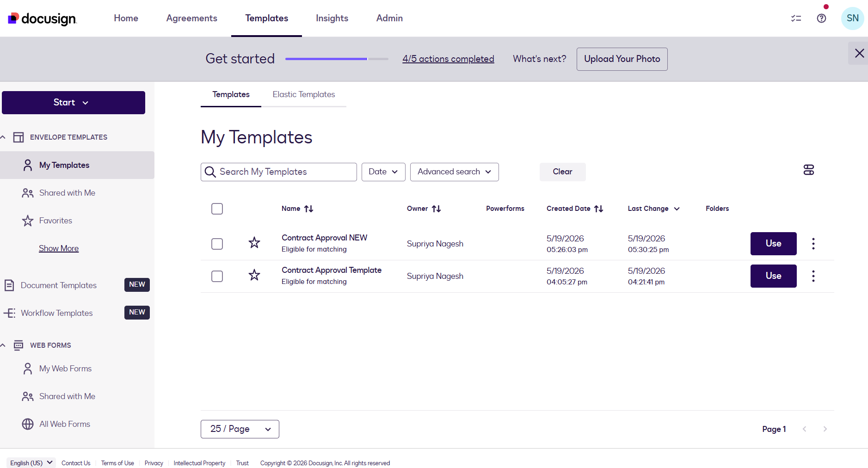
Task: Select the Templates sub-tab
Action: [231, 94]
